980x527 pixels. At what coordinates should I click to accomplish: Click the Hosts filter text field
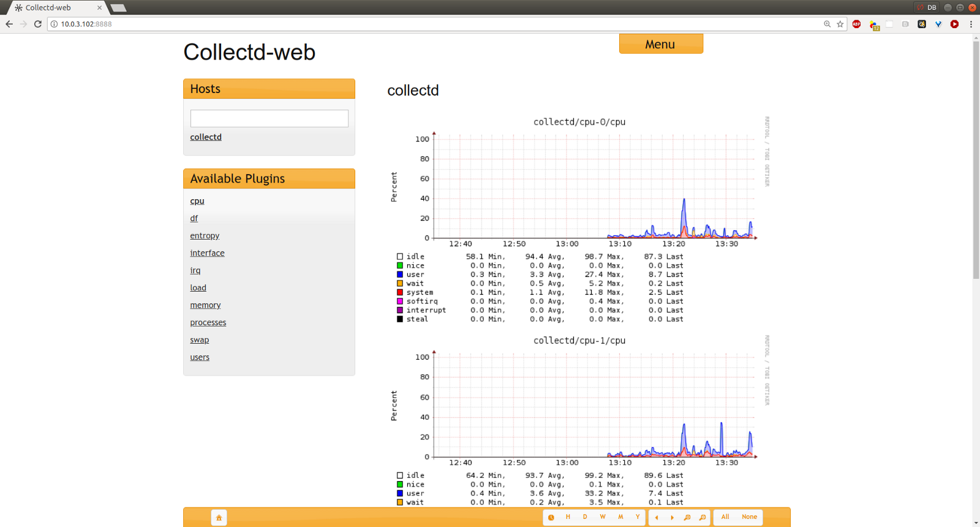[269, 118]
